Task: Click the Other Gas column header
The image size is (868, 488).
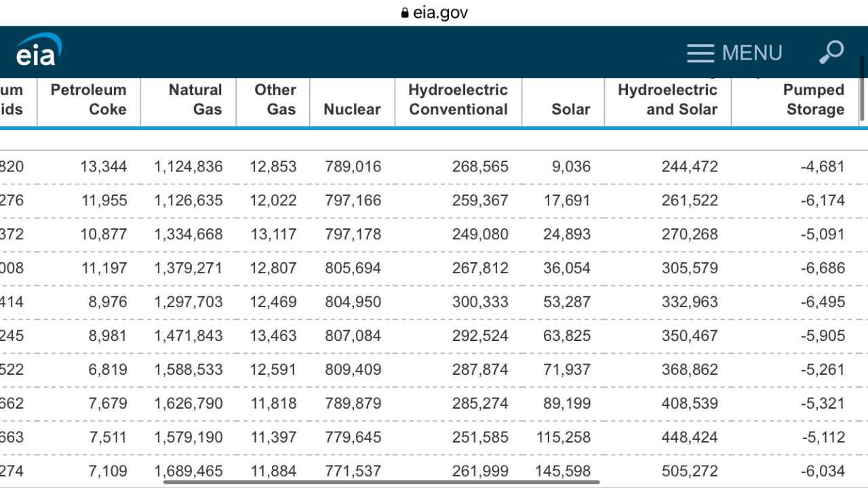Action: tap(275, 100)
